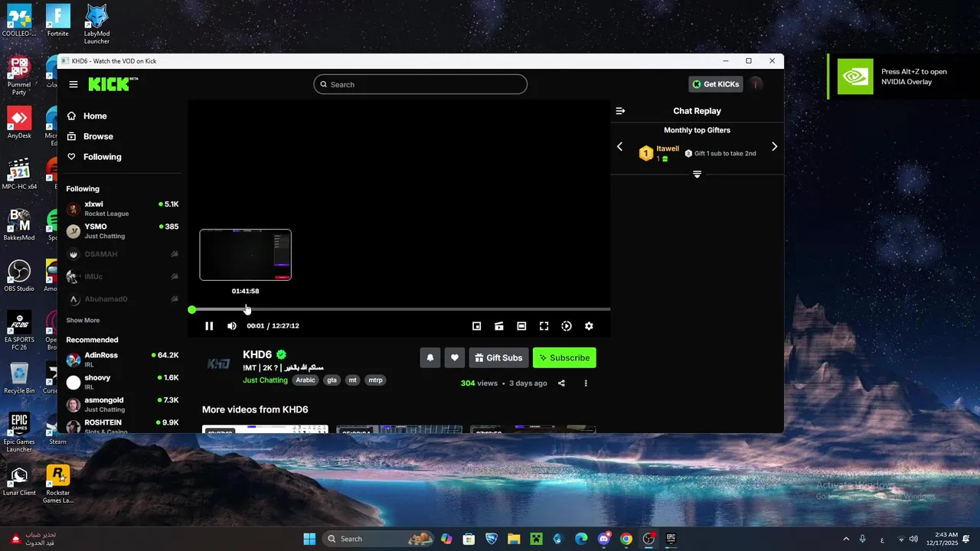This screenshot has height=551, width=980.
Task: Open LabyMod Launcher desktop icon
Action: click(x=96, y=24)
